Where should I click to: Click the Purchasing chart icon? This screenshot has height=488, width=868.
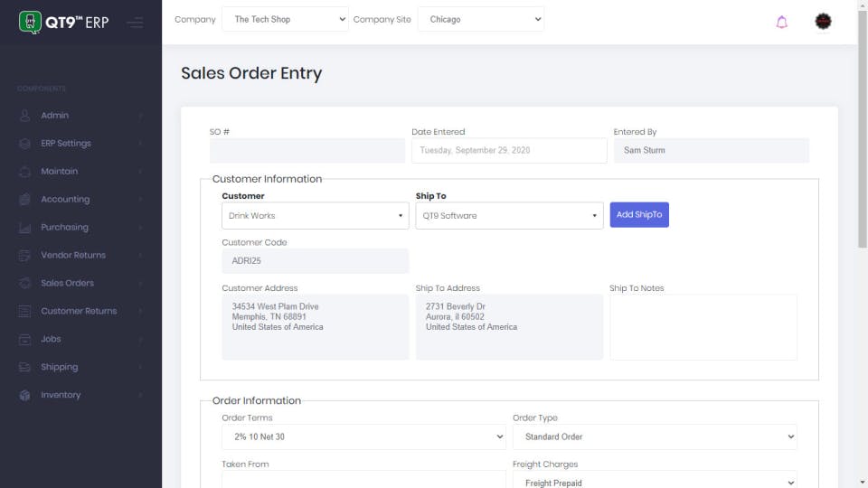click(x=24, y=228)
